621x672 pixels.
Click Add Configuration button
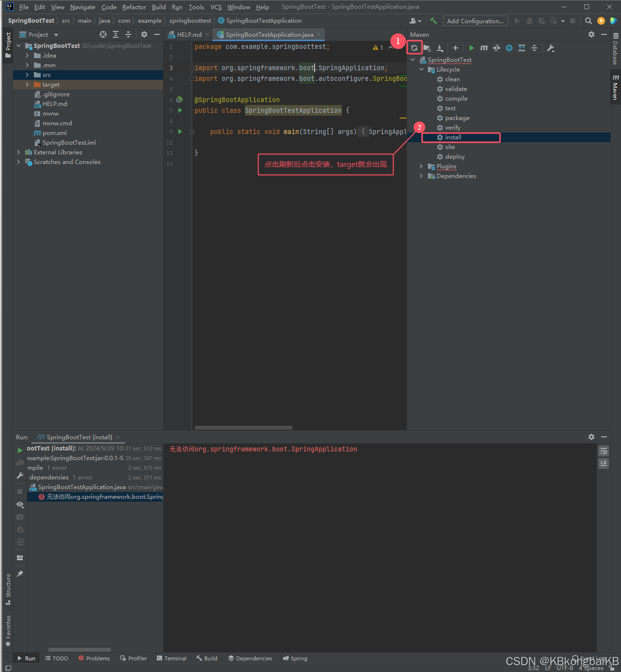(475, 21)
